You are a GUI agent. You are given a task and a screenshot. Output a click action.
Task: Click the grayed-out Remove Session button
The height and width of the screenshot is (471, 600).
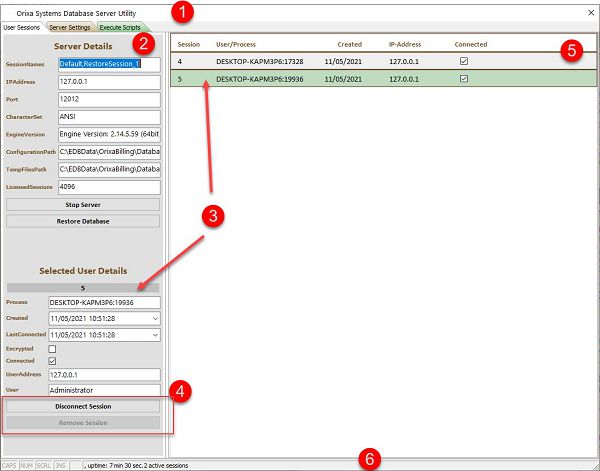point(83,423)
